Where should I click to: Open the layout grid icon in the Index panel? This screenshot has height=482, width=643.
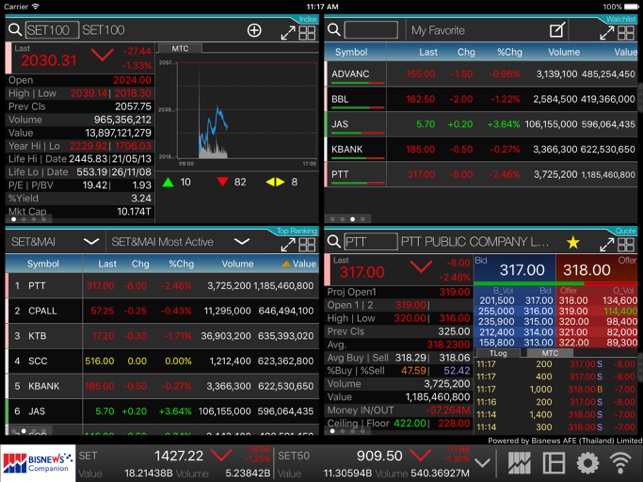pos(307,33)
